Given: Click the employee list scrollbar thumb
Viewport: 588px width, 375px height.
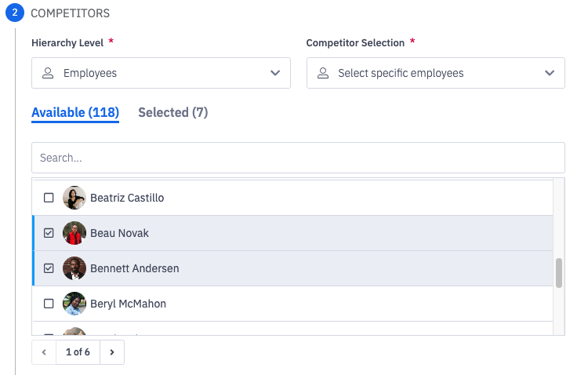Looking at the screenshot, I should pyautogui.click(x=559, y=273).
